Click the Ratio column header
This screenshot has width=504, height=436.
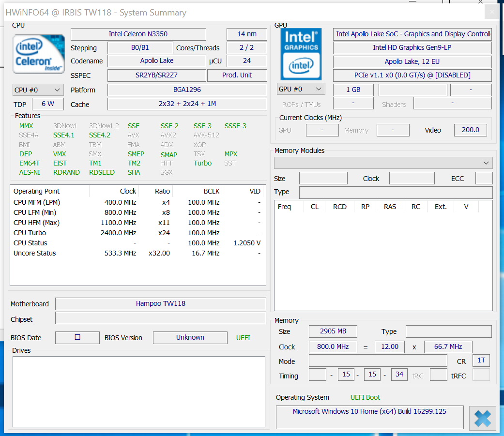[x=156, y=191]
